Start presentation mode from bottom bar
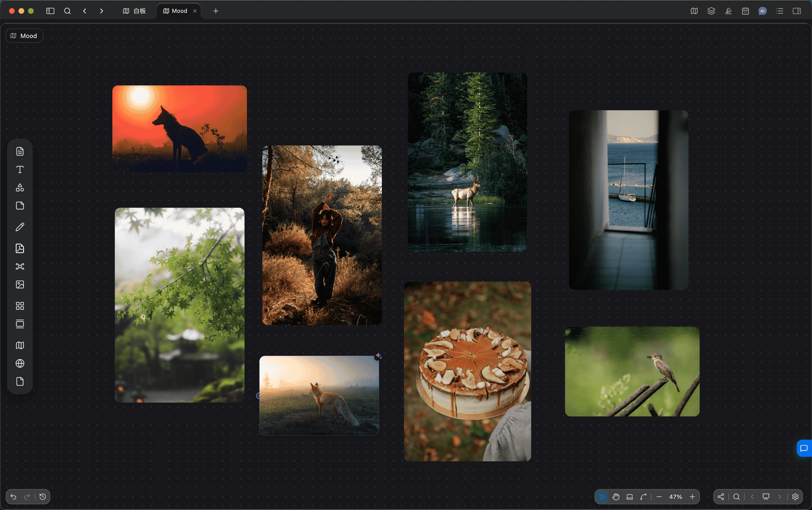812x510 pixels. coord(765,496)
